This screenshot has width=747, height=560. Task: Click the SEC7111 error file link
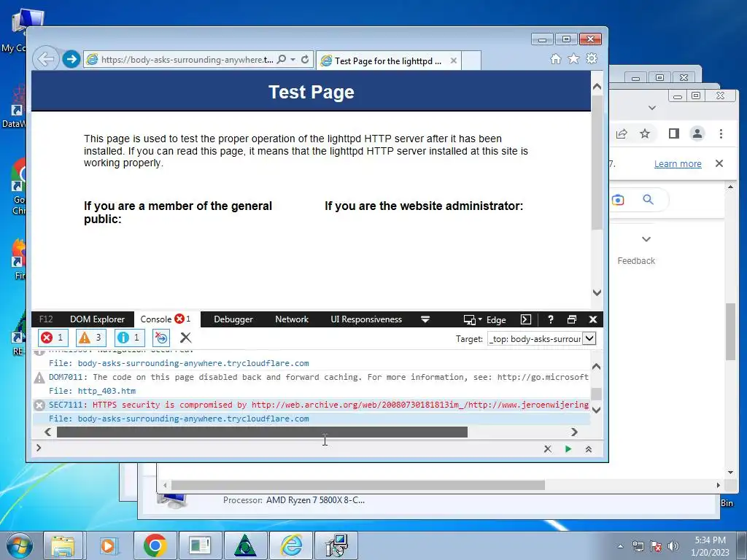[x=193, y=419]
